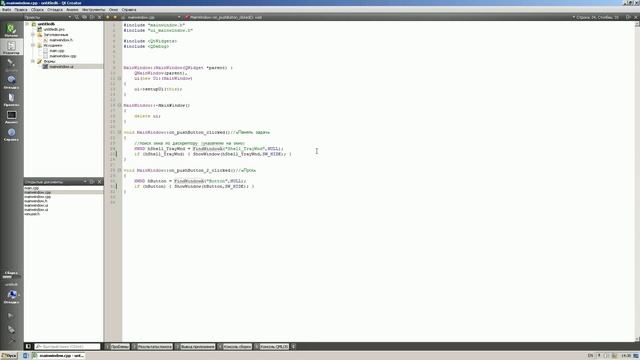Image resolution: width=640 pixels, height=360 pixels.
Task: Close the current editor document via toolbar X
Action: 636,17
